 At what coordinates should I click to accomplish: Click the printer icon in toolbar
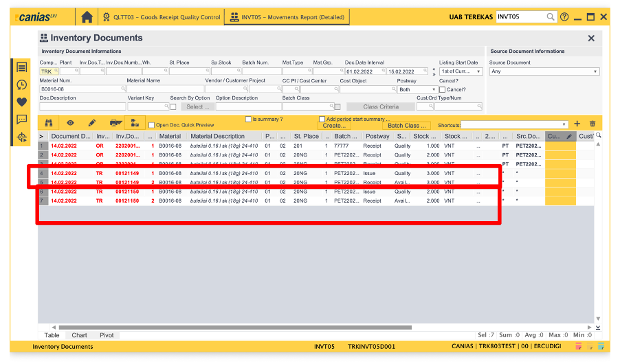pyautogui.click(x=113, y=123)
